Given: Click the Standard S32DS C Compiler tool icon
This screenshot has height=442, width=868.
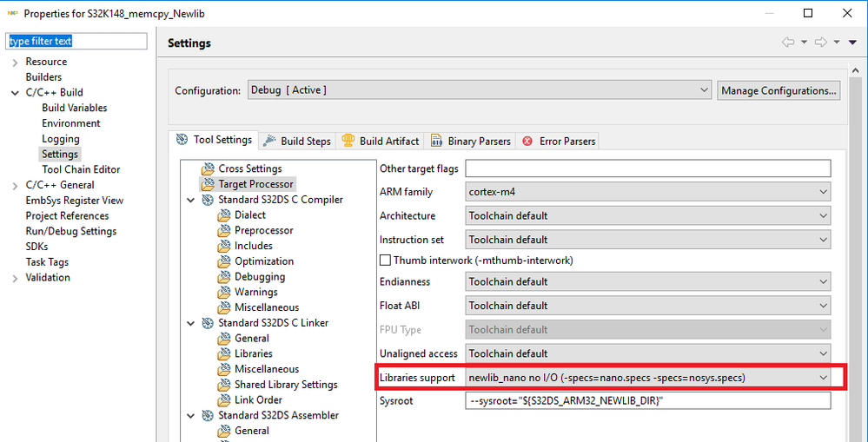Looking at the screenshot, I should [x=208, y=199].
